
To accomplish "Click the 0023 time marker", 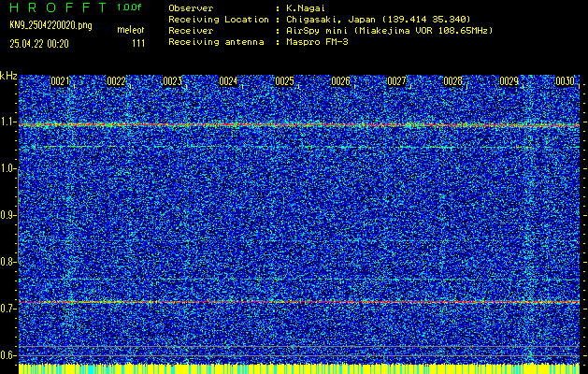I will (x=173, y=81).
